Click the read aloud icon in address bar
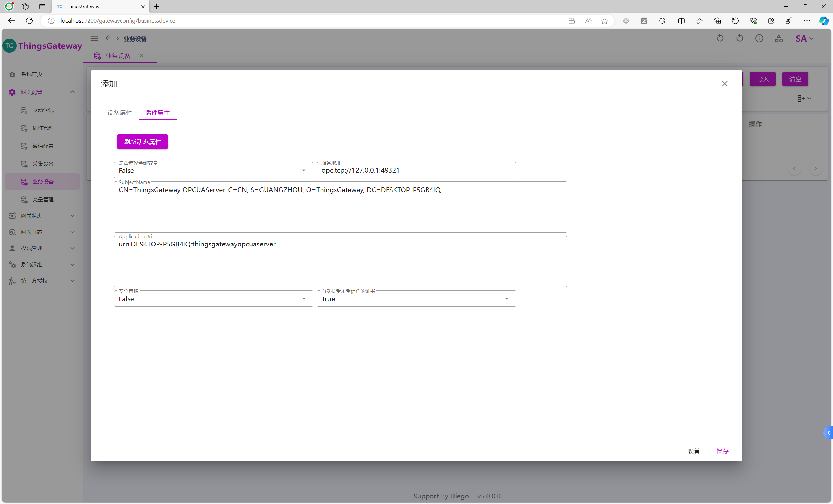The image size is (833, 504). point(588,20)
